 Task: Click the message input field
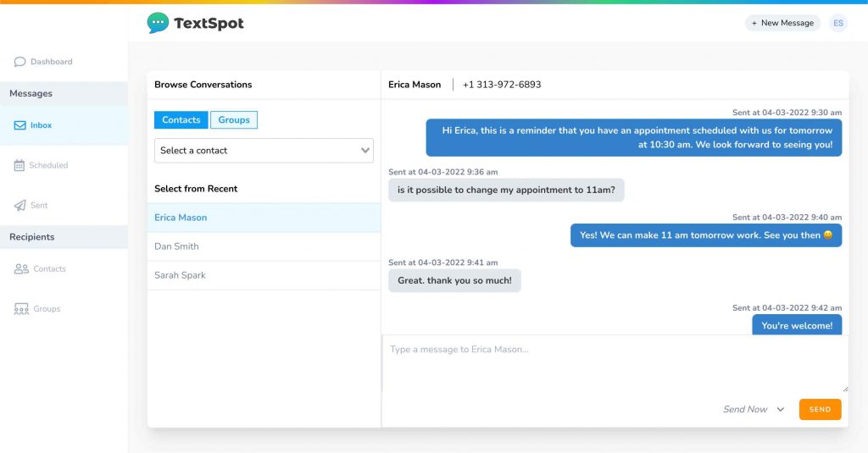coord(615,363)
